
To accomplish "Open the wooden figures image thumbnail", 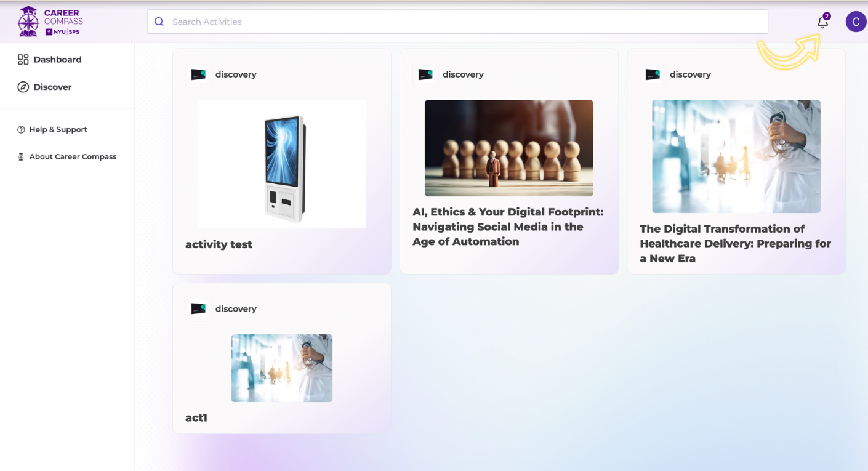I will pyautogui.click(x=508, y=148).
